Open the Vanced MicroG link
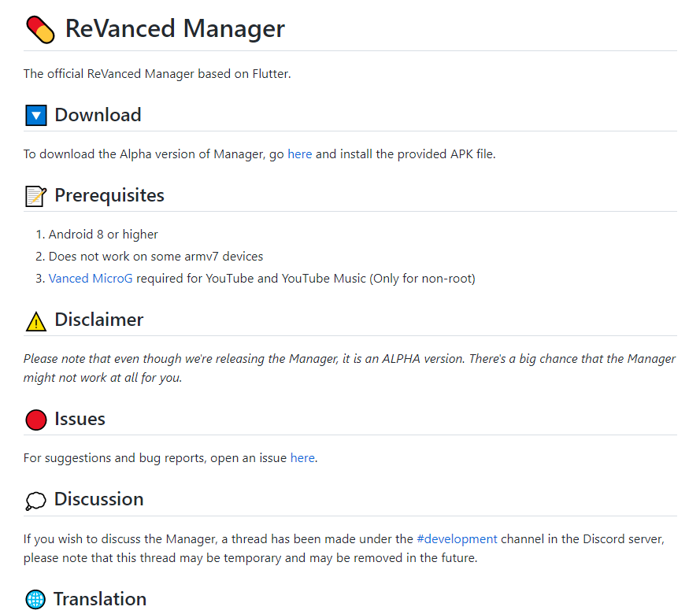This screenshot has width=700, height=614. (91, 279)
